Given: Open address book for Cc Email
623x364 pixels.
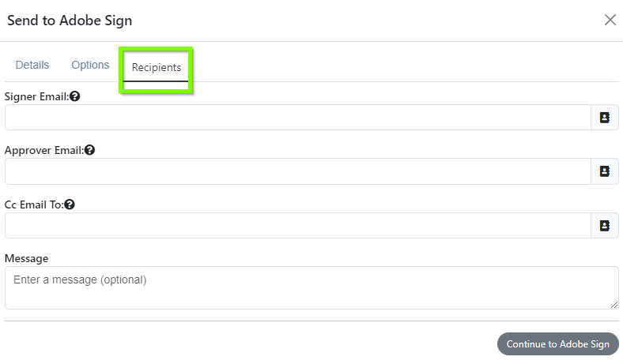Looking at the screenshot, I should pyautogui.click(x=605, y=226).
